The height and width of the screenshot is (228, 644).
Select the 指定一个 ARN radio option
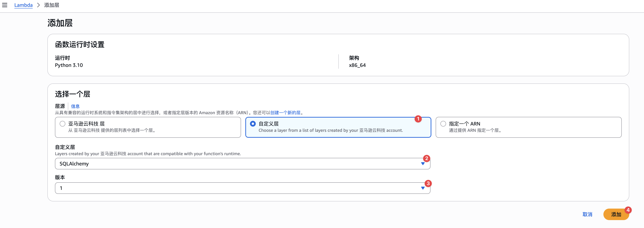443,124
